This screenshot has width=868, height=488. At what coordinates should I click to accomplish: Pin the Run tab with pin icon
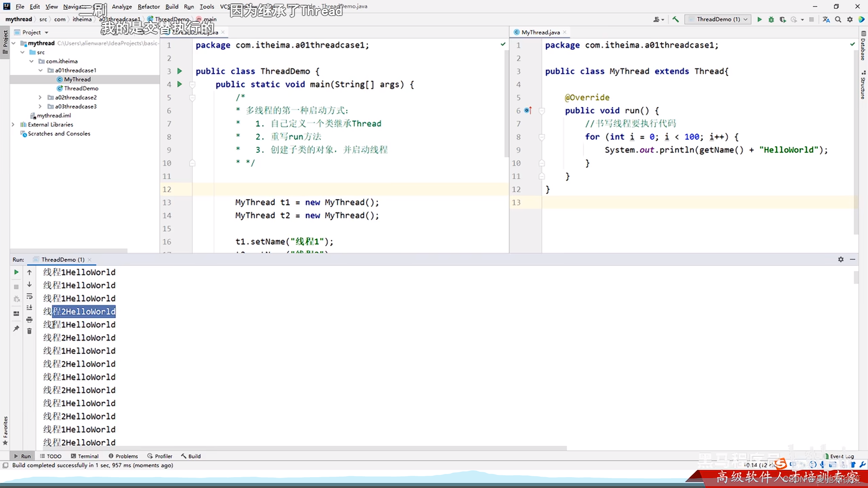[x=16, y=328]
